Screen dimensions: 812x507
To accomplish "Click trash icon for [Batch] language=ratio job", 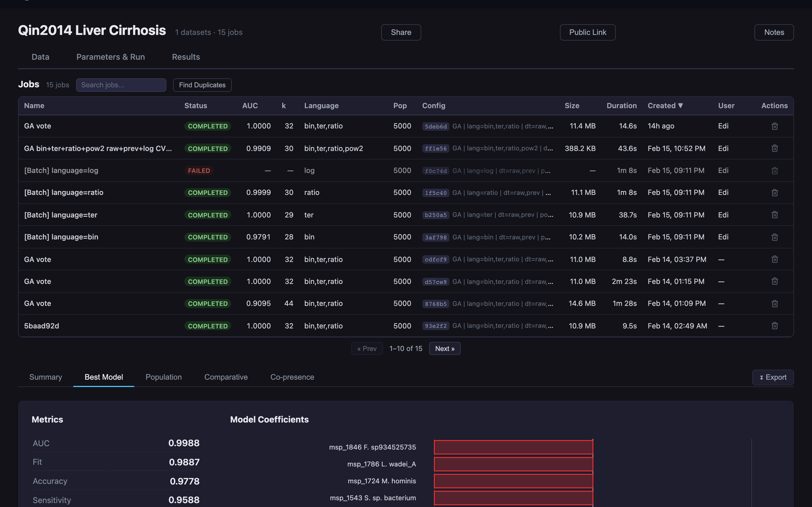I will (x=775, y=193).
